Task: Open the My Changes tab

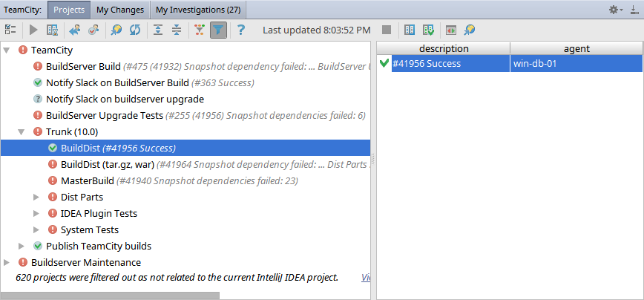Action: click(x=120, y=10)
